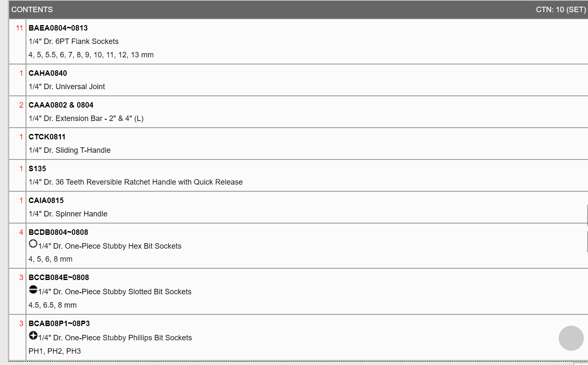Select part number BCDB0804~0808
The width and height of the screenshot is (588, 365).
(x=58, y=232)
